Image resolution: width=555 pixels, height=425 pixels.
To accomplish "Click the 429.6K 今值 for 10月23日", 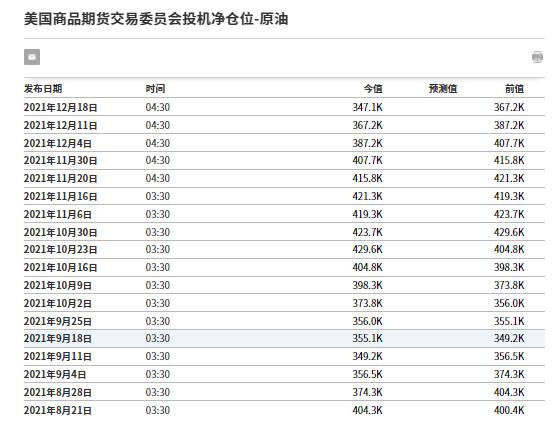I will tap(367, 249).
